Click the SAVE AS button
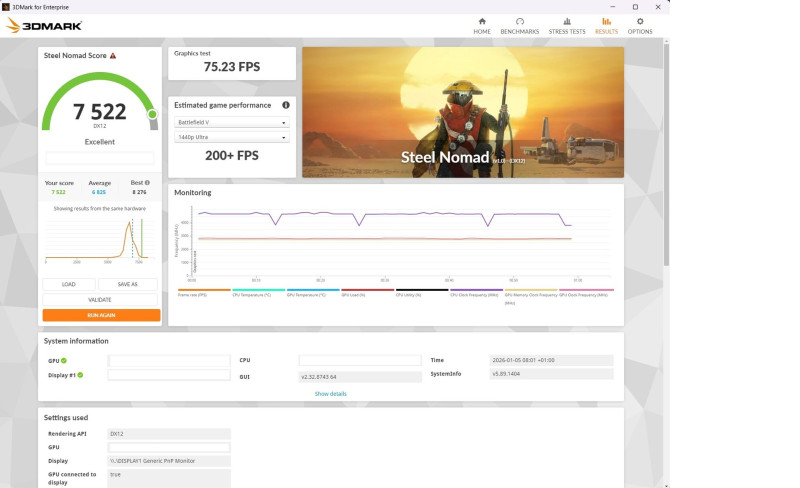This screenshot has height=488, width=800. click(128, 284)
